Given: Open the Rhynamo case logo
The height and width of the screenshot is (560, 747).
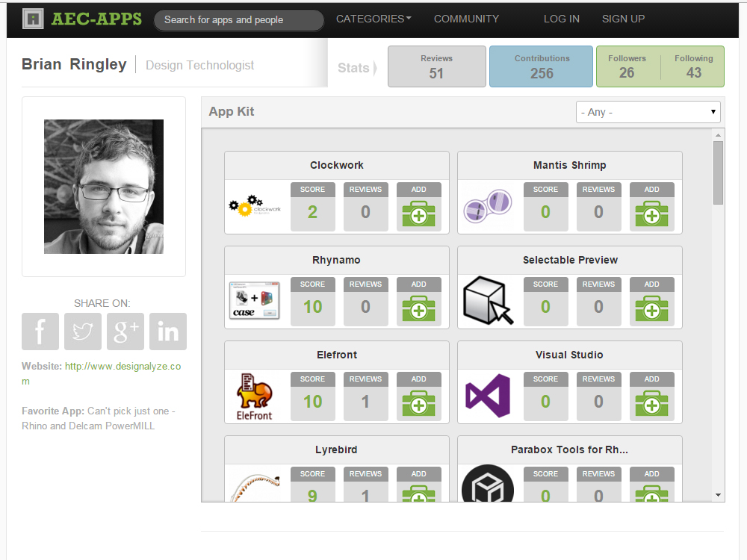Looking at the screenshot, I should click(255, 300).
